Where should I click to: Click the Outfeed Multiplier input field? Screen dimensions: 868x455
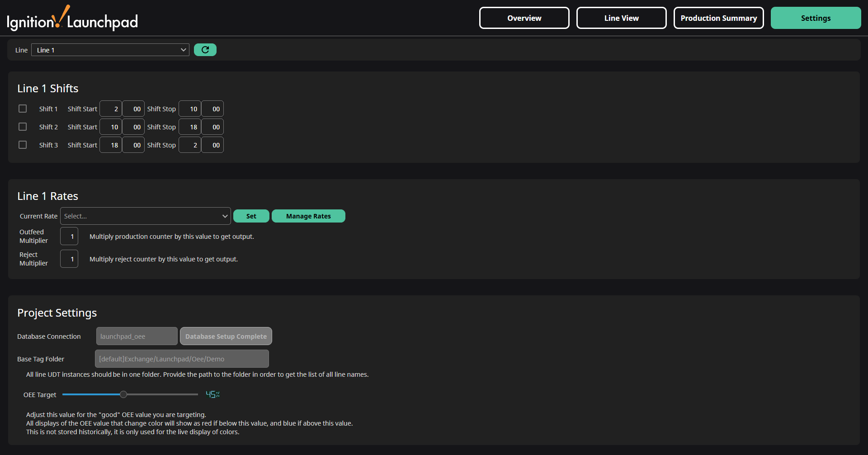tap(69, 236)
